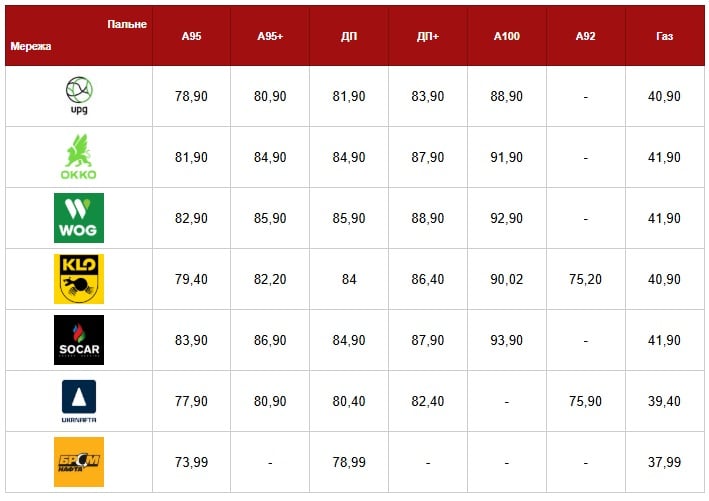Click BRSM gas price 37,99
Image resolution: width=709 pixels, height=501 pixels.
pos(664,462)
